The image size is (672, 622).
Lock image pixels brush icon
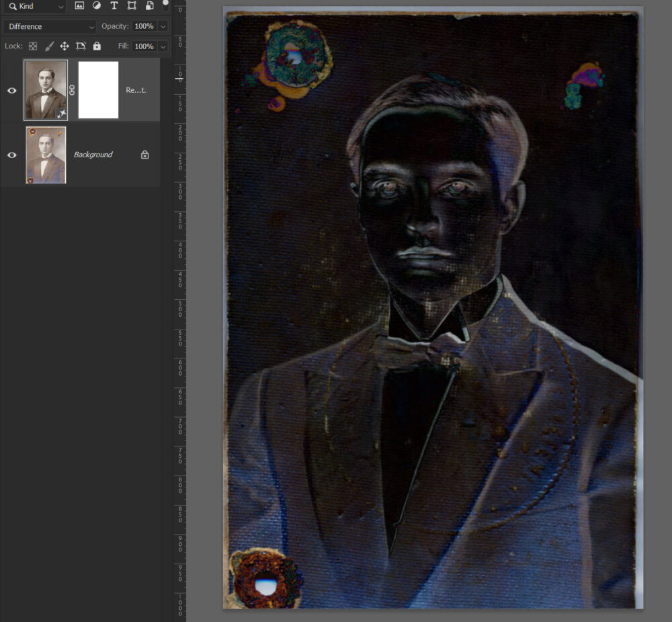click(x=49, y=46)
